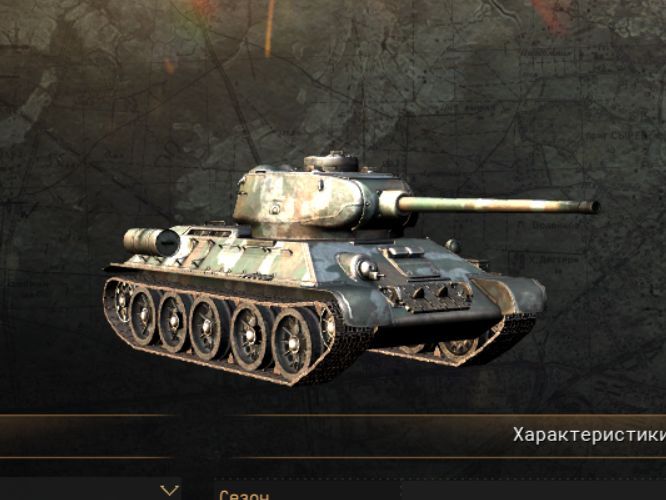
Task: Click the rear external fuel drum
Action: 152,242
